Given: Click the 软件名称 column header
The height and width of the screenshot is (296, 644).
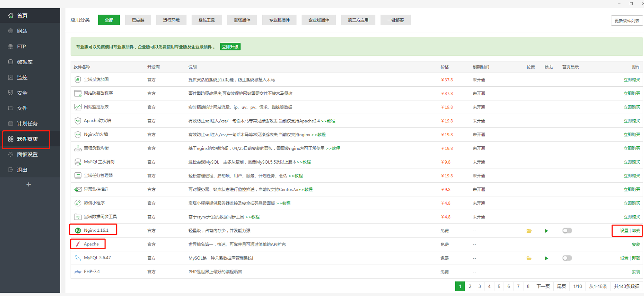Looking at the screenshot, I should [x=82, y=67].
